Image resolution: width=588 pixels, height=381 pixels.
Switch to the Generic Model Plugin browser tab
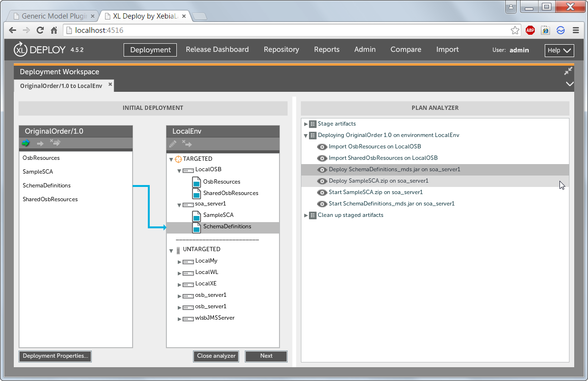53,16
